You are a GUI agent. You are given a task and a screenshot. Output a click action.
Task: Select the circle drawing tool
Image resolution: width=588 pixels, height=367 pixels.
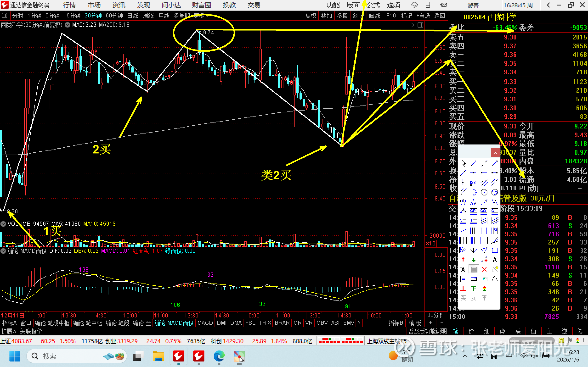coord(484,192)
